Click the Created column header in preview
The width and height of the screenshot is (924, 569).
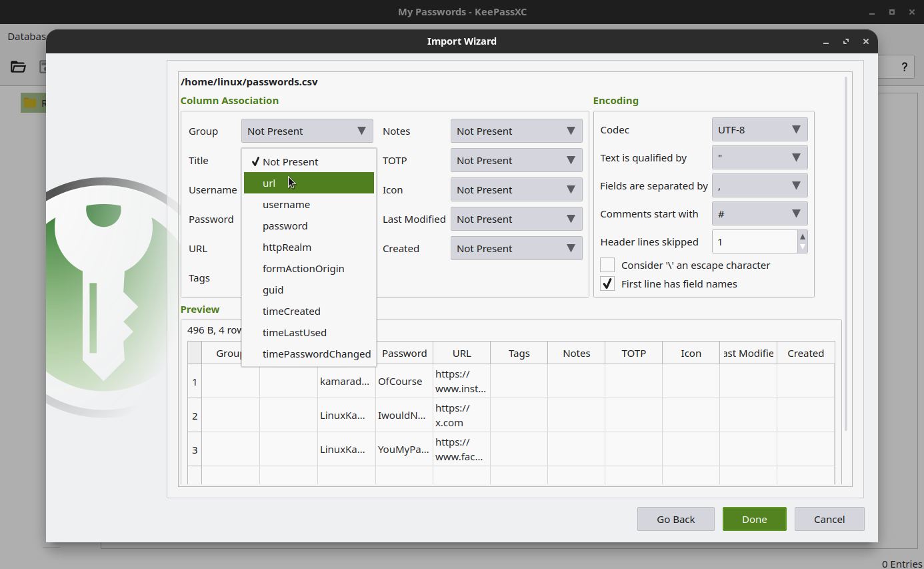pos(805,353)
